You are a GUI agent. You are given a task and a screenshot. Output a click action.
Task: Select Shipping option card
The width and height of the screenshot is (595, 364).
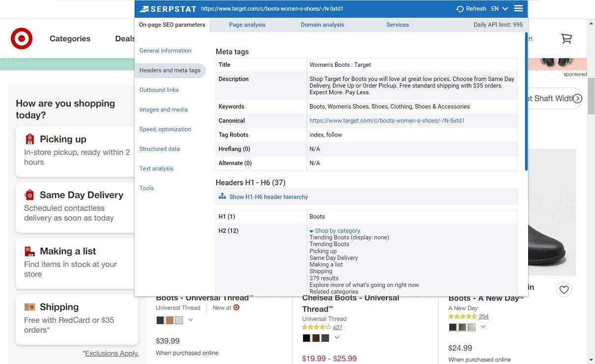click(77, 319)
